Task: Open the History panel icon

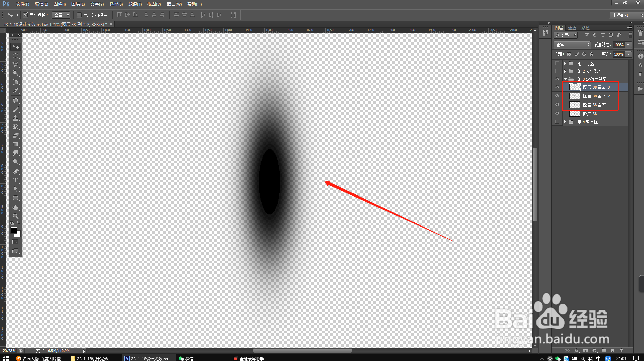Action: (546, 33)
